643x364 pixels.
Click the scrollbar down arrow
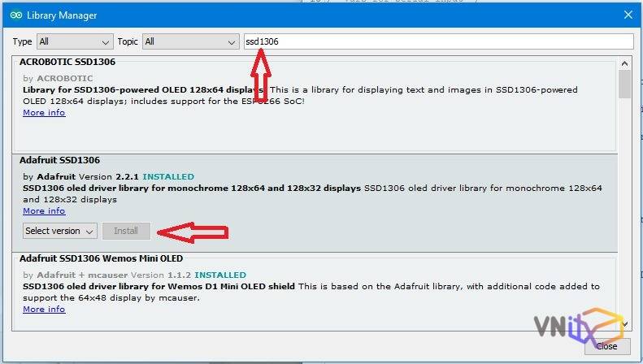point(624,324)
